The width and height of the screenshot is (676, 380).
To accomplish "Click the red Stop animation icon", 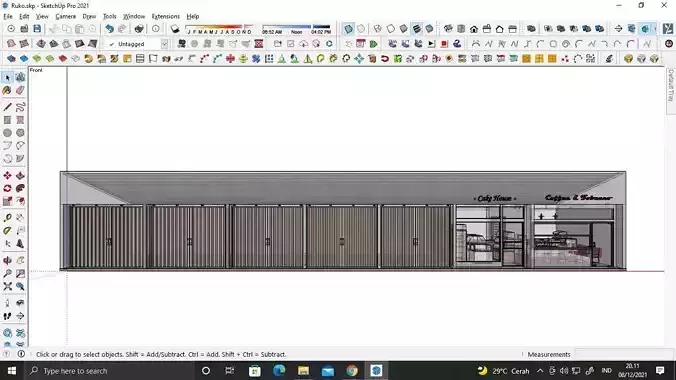I will pyautogui.click(x=444, y=44).
